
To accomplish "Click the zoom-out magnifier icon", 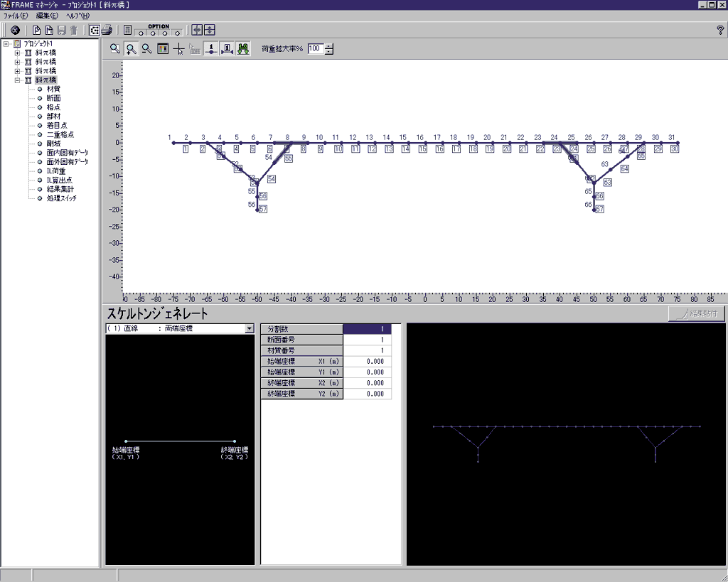I will pyautogui.click(x=146, y=49).
